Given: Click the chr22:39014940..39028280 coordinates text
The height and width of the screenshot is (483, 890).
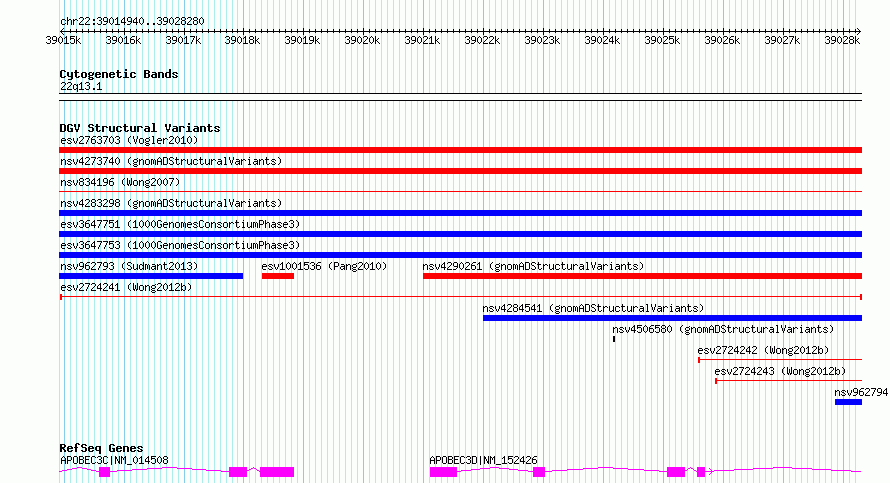Looking at the screenshot, I should click(132, 21).
